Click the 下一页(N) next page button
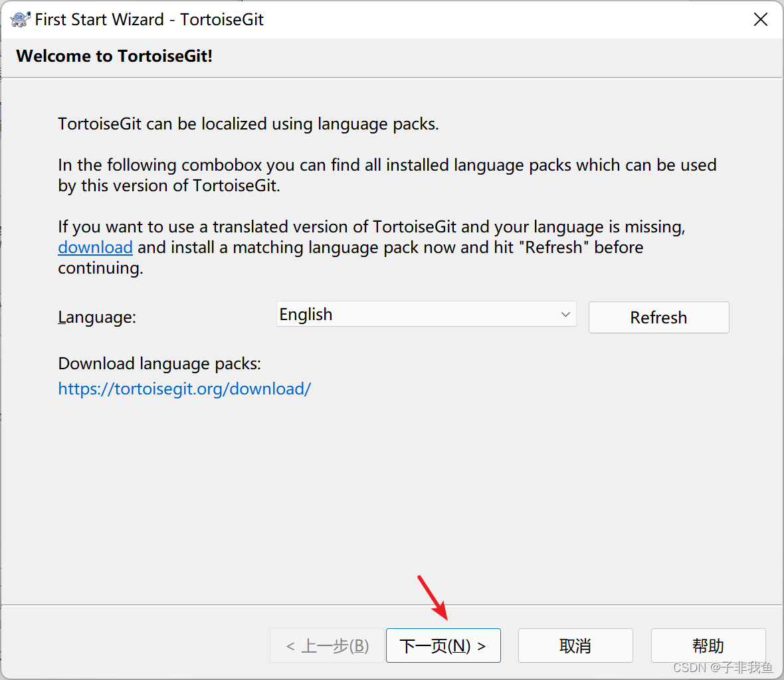Screen dimensions: 784x680 pyautogui.click(x=443, y=645)
